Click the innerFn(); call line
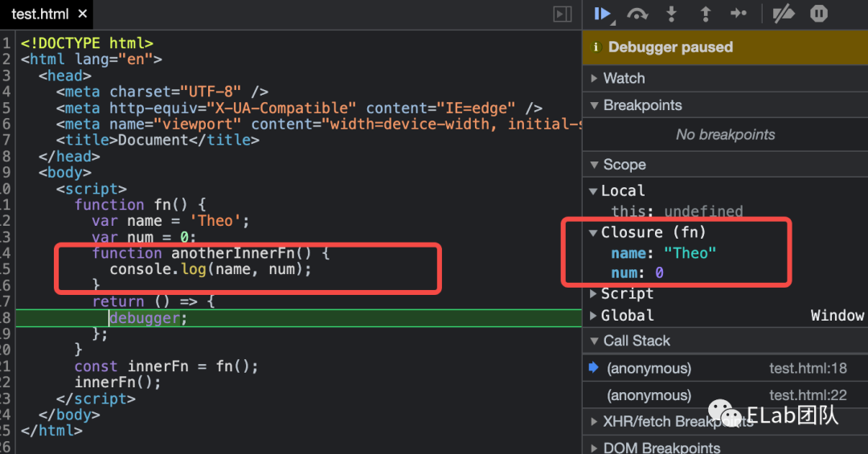 [x=118, y=382]
